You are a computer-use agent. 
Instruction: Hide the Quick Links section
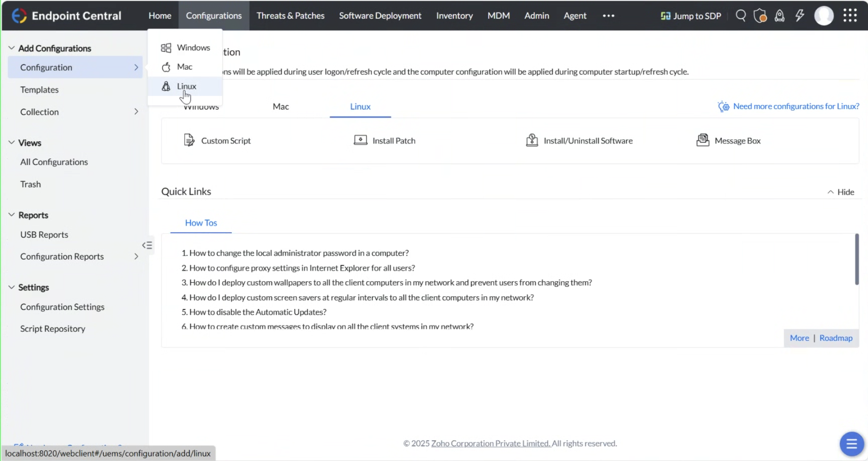(841, 192)
